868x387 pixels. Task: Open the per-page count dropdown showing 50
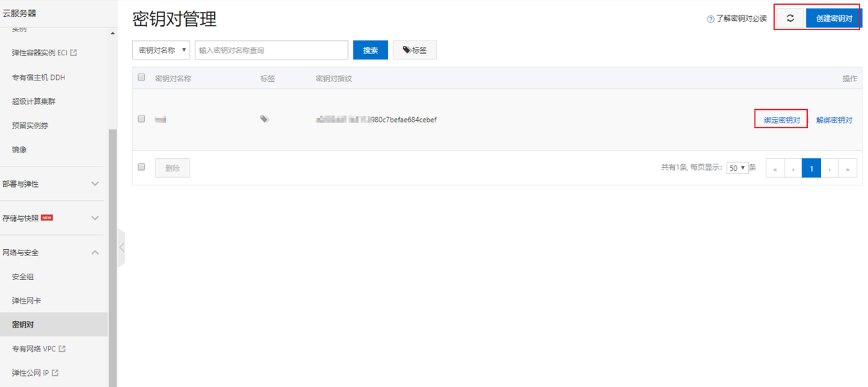[737, 168]
